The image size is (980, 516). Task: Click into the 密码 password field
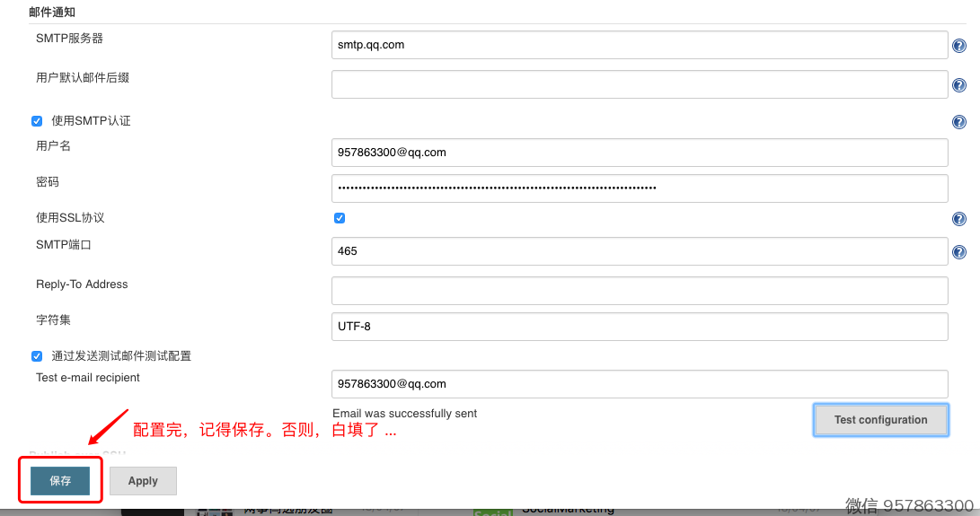click(x=639, y=188)
